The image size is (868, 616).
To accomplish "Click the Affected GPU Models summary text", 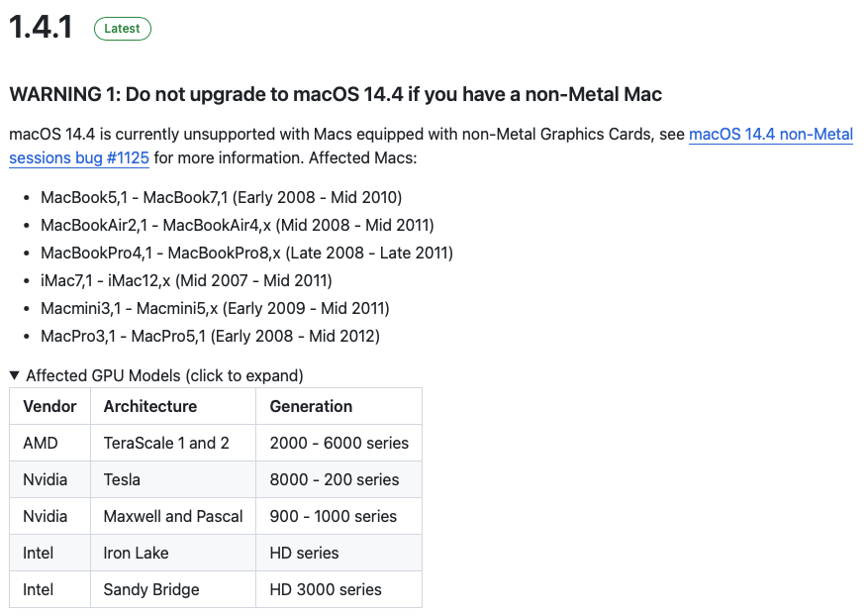I will pyautogui.click(x=164, y=375).
